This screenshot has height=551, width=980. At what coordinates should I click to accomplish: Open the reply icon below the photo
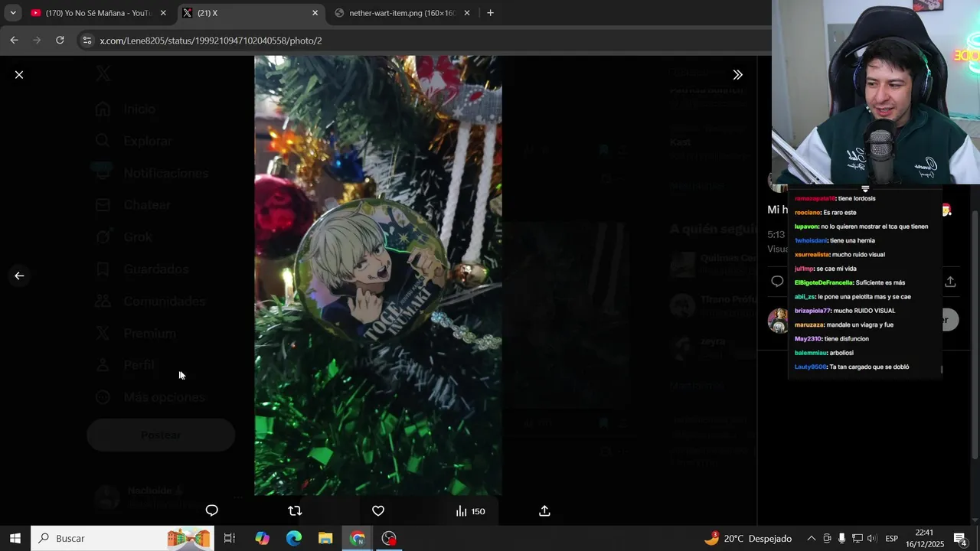tap(212, 511)
